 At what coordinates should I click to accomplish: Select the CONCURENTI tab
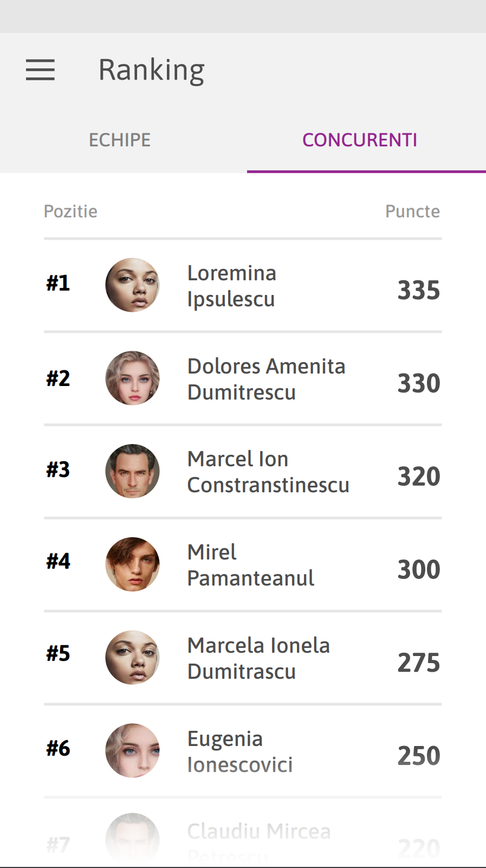(360, 140)
